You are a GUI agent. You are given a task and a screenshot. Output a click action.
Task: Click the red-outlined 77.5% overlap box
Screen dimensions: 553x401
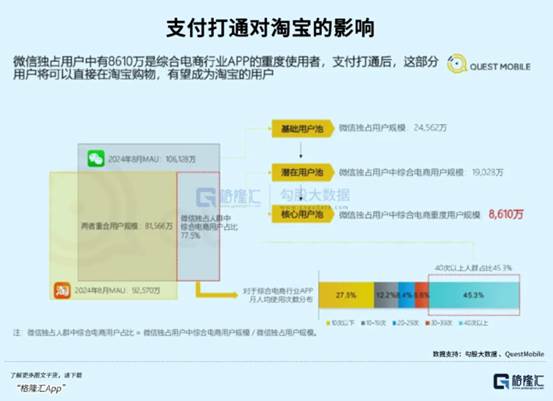point(198,226)
